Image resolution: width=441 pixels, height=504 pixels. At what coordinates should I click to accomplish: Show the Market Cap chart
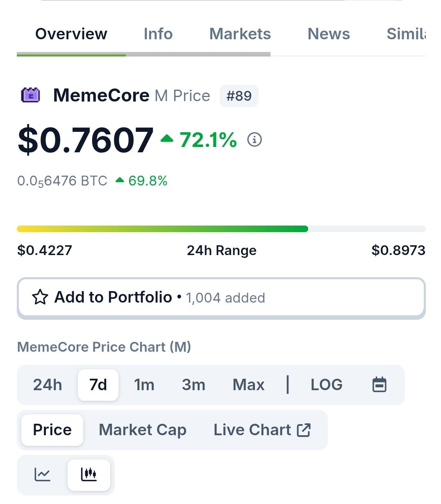coord(143,430)
